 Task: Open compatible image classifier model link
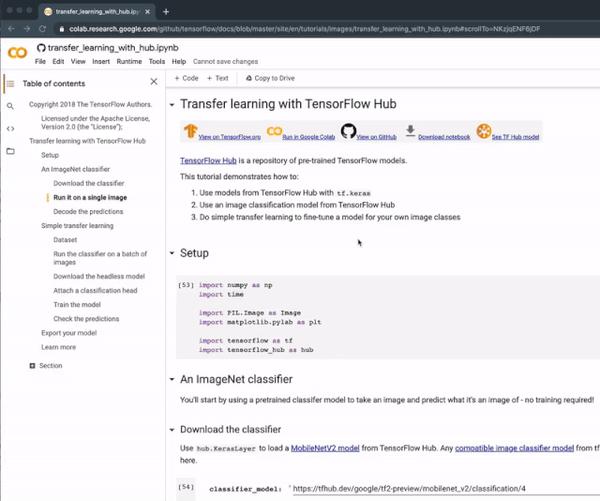click(514, 448)
